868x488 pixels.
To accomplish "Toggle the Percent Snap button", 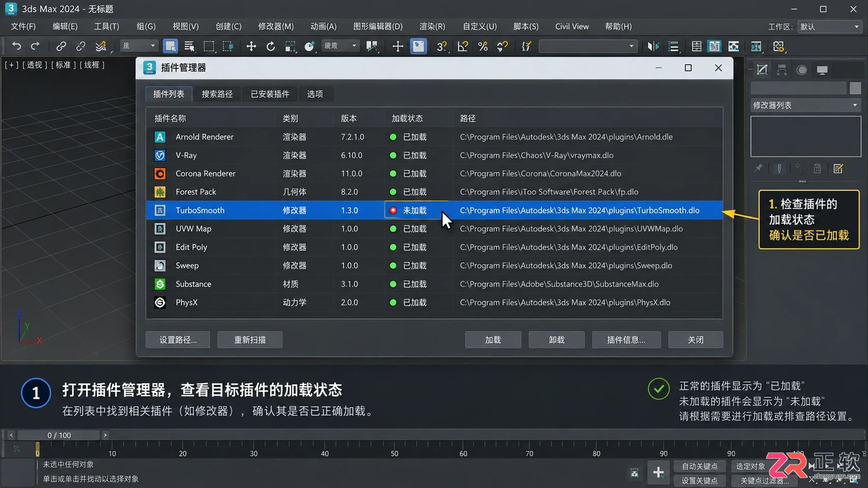I will click(x=482, y=46).
